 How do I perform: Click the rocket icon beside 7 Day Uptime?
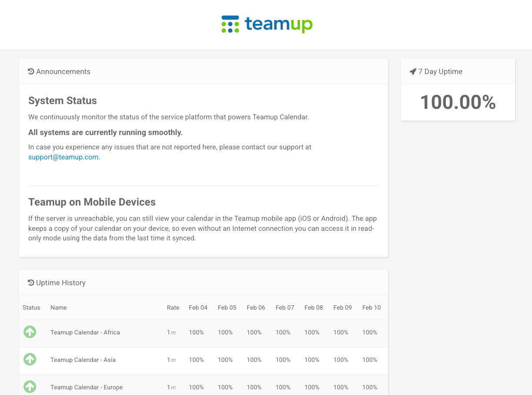[413, 71]
